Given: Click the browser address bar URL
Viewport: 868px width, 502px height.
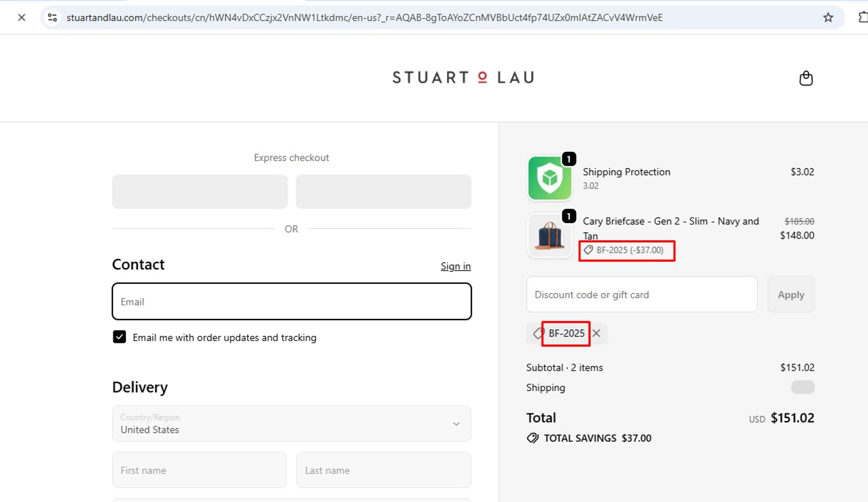Looking at the screenshot, I should (x=365, y=17).
